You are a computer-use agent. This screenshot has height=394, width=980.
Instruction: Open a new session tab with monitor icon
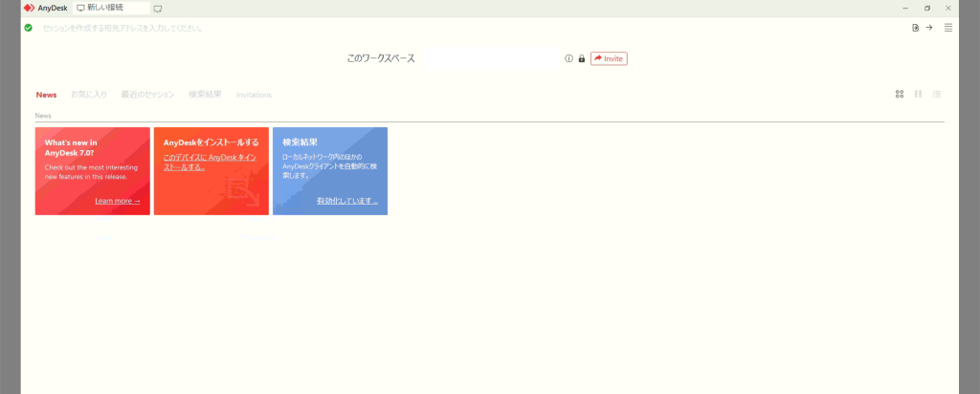pos(158,9)
